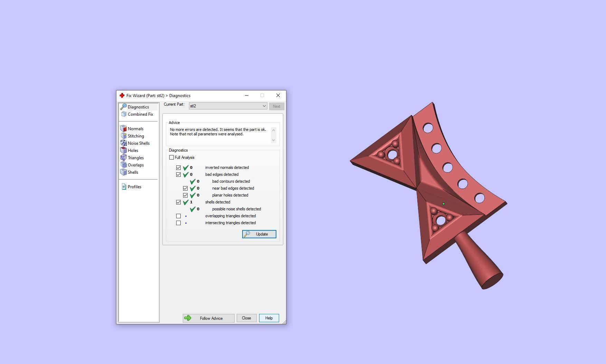Screen dimensions: 606x364
Task: Minimize the Fix Wizard window
Action: (x=247, y=96)
